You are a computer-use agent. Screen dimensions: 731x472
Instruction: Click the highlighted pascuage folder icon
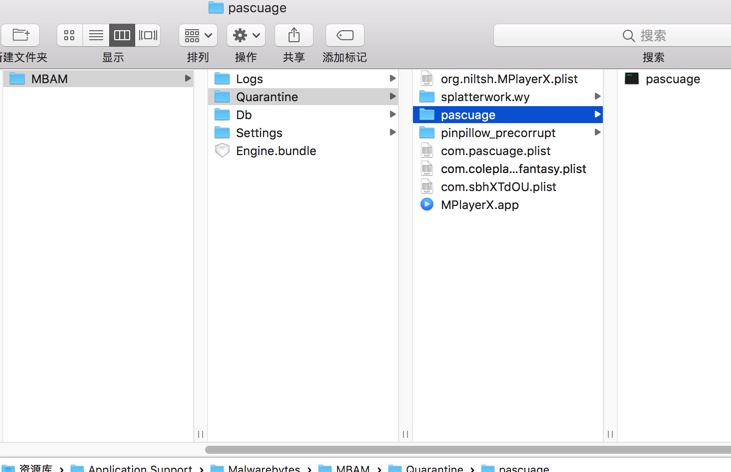[427, 115]
